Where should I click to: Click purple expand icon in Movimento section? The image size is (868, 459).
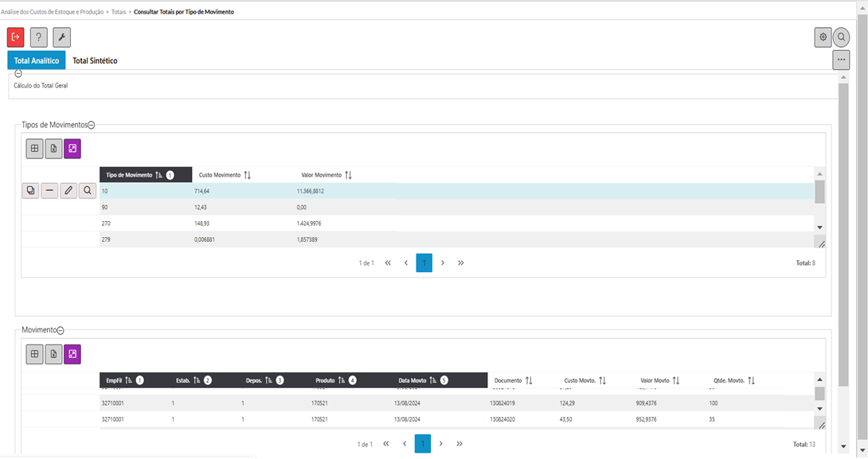[x=72, y=355]
